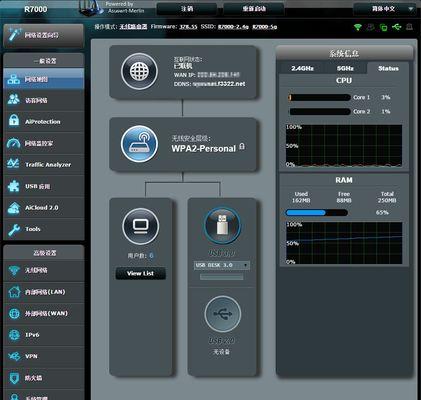Image resolution: width=421 pixels, height=400 pixels.
Task: Click the operation mode wireless router link
Action: click(x=133, y=27)
